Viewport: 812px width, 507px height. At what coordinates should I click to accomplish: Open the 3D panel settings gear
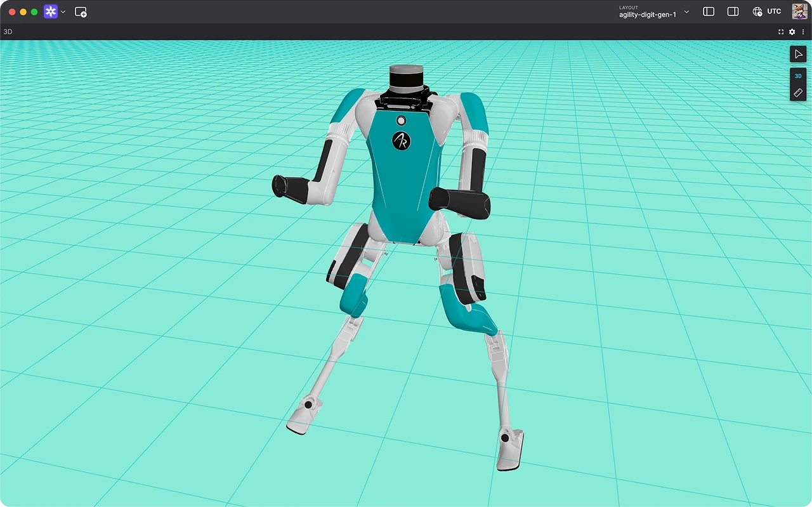(x=792, y=32)
